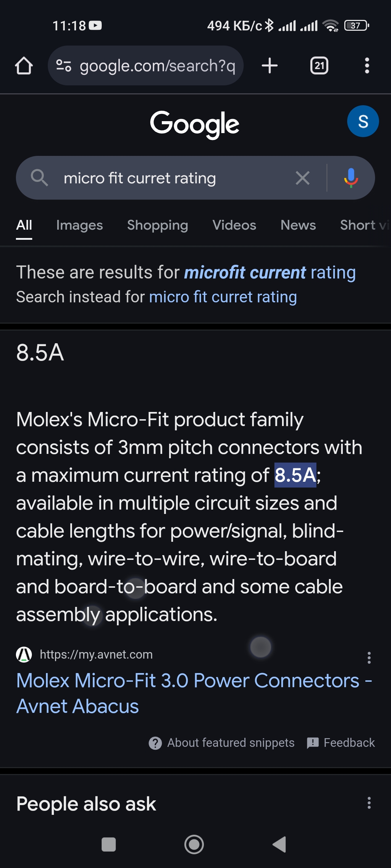The height and width of the screenshot is (868, 391).
Task: Open options menu for avnet.com result
Action: click(x=369, y=658)
